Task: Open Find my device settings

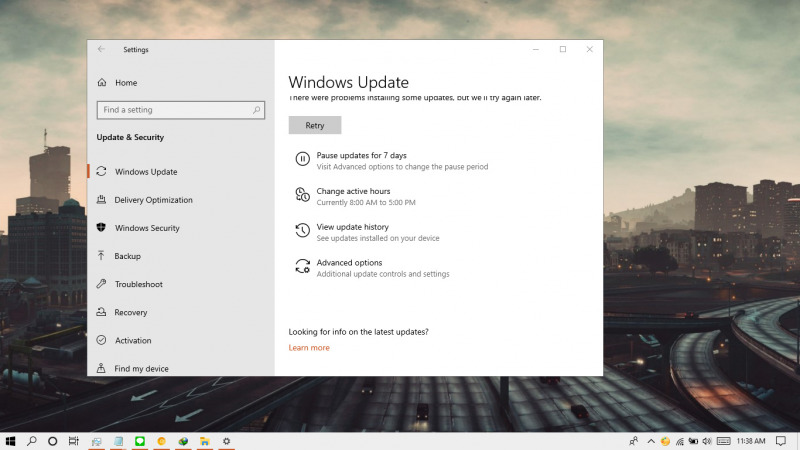Action: pos(141,368)
